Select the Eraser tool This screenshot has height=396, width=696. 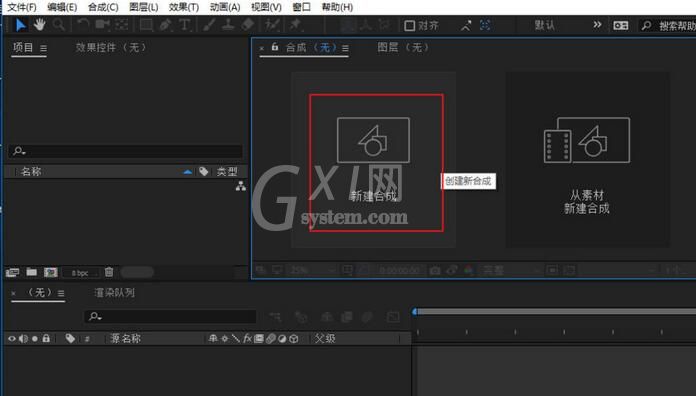point(247,25)
